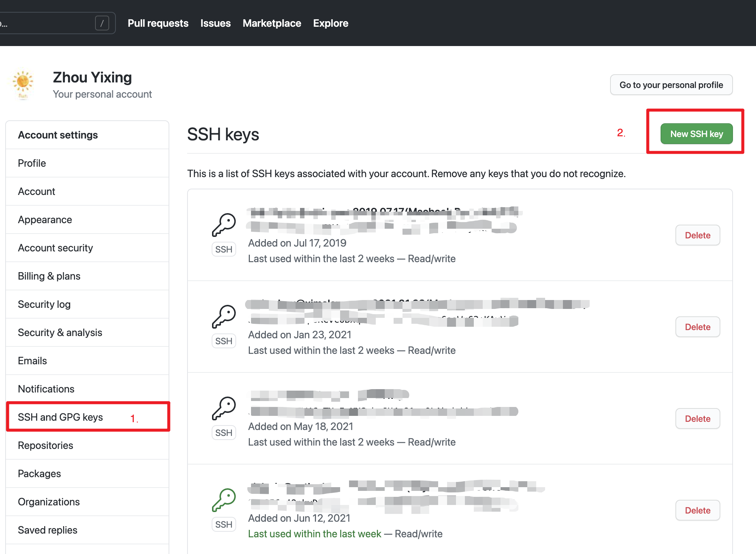Open Account security settings
The height and width of the screenshot is (554, 756).
pos(87,248)
